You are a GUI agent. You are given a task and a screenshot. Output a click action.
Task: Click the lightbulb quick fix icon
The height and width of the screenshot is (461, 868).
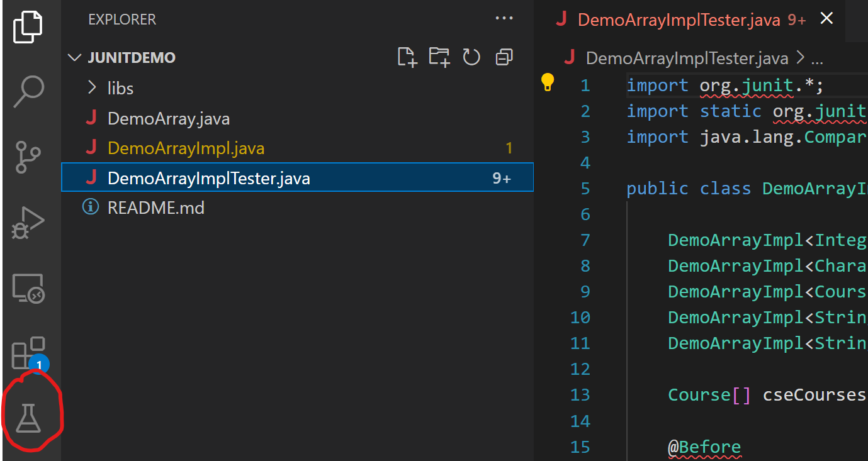548,82
